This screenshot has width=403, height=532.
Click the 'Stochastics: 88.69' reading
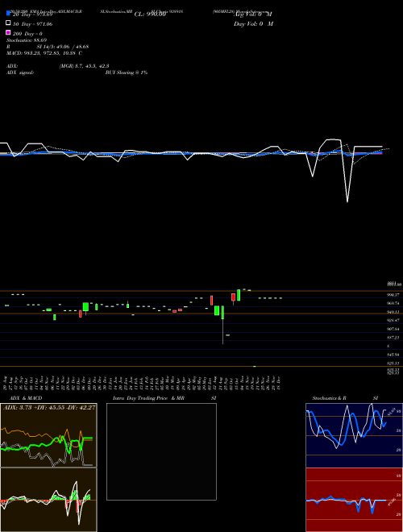(27, 40)
